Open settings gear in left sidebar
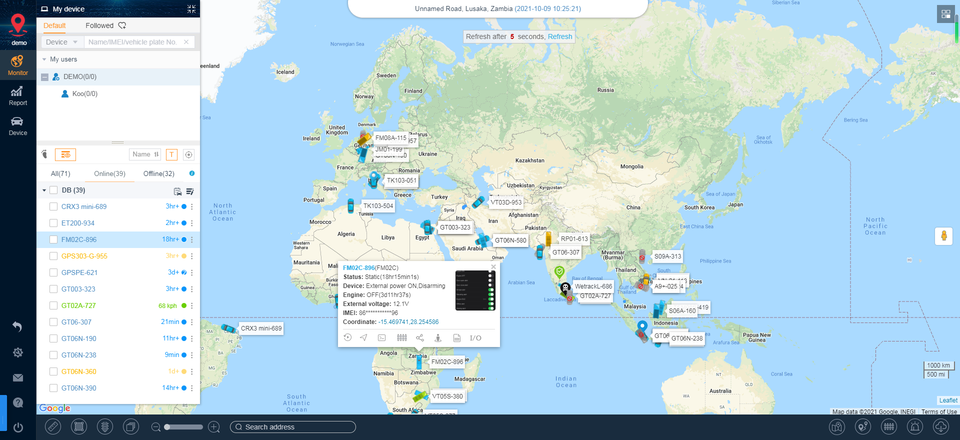Image resolution: width=960 pixels, height=440 pixels. click(18, 352)
